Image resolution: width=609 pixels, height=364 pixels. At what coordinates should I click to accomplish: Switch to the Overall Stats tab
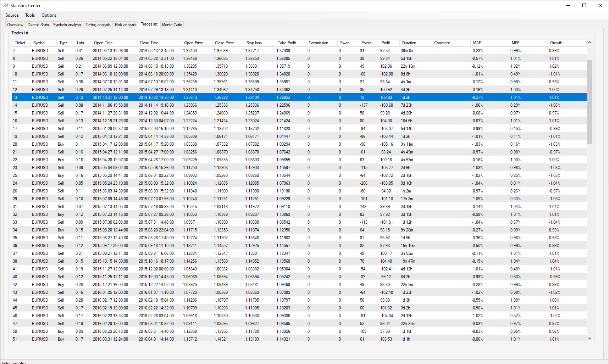coord(38,25)
